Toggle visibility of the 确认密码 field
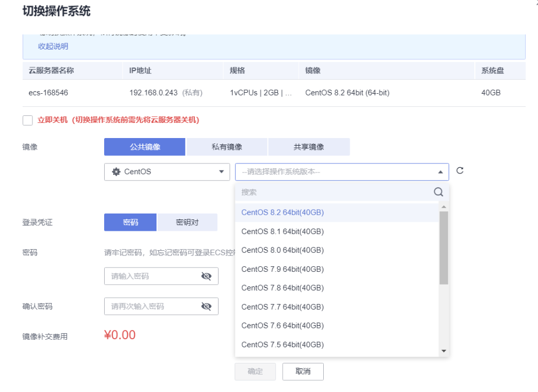Viewport: 538px width, 392px height. coord(207,306)
